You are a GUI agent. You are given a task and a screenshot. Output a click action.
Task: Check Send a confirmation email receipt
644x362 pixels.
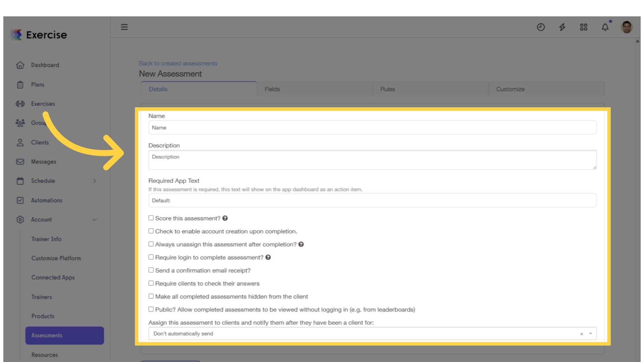pyautogui.click(x=151, y=270)
